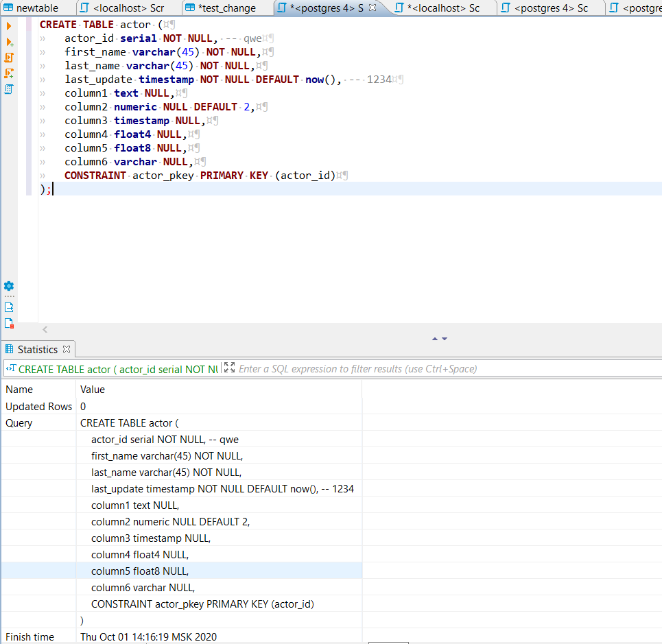662x644 pixels.
Task: Execute statement in new tab icon
Action: [x=9, y=42]
